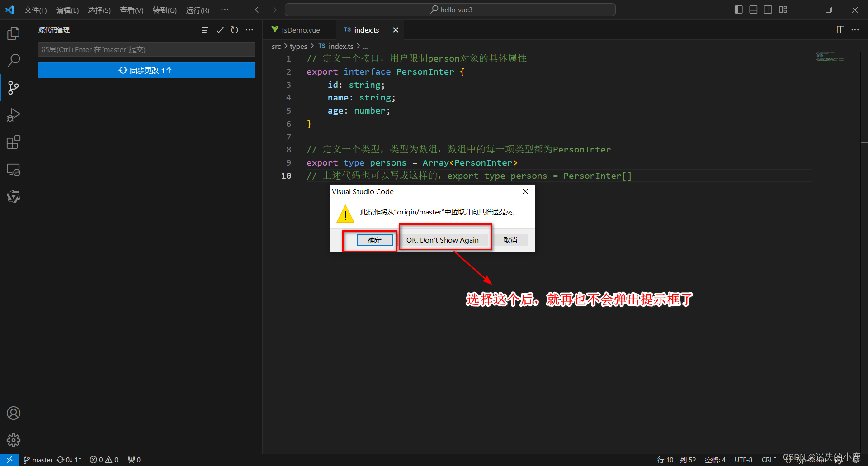Open the Explorer view in activity bar

(x=14, y=33)
